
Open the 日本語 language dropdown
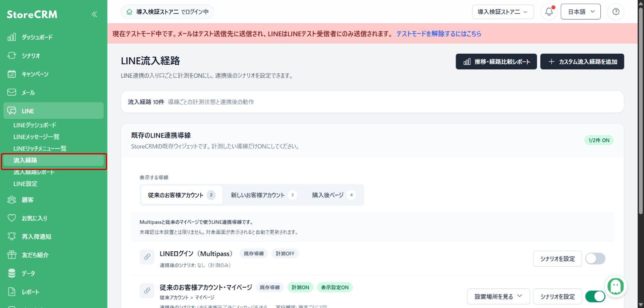point(581,12)
